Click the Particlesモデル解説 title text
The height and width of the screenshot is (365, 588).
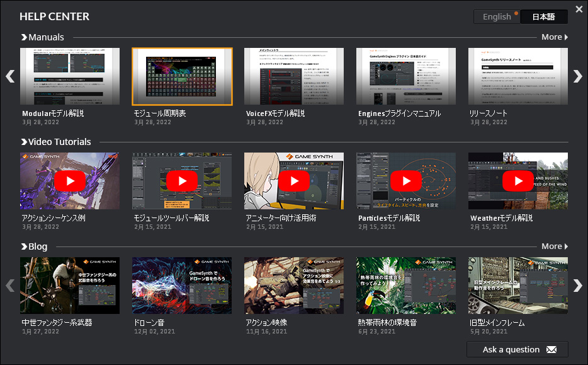[389, 218]
